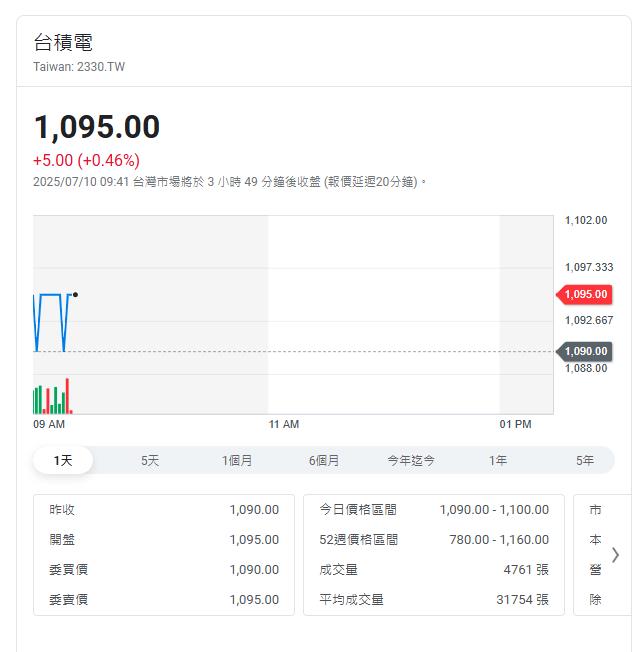Click the black dot at chart line end
The height and width of the screenshot is (652, 642).
pyautogui.click(x=75, y=295)
